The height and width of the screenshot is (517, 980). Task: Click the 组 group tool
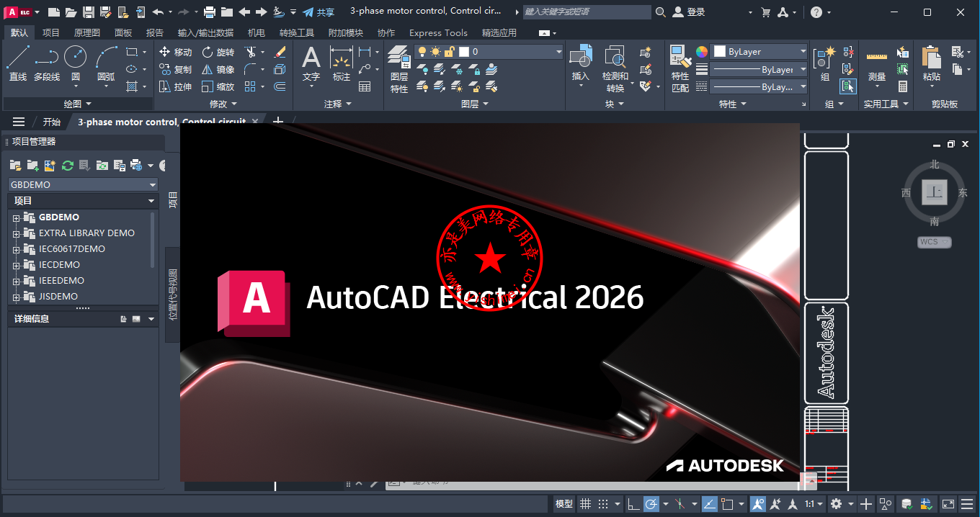824,63
